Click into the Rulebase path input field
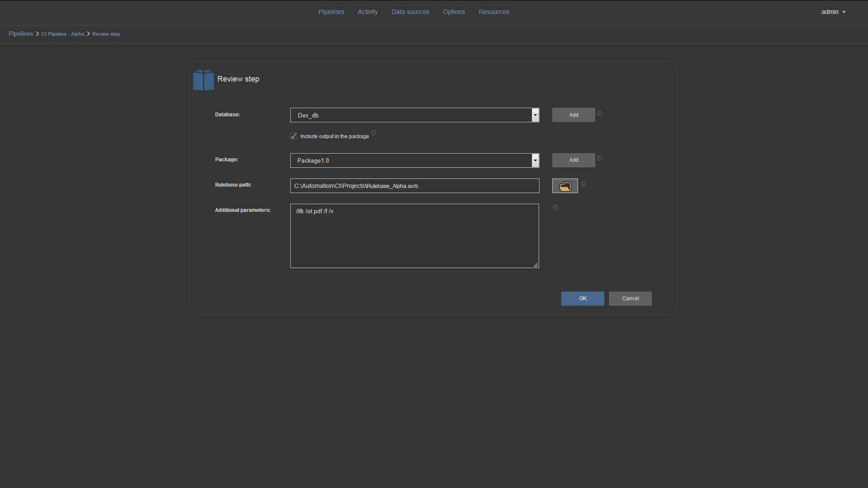868x488 pixels. point(415,186)
